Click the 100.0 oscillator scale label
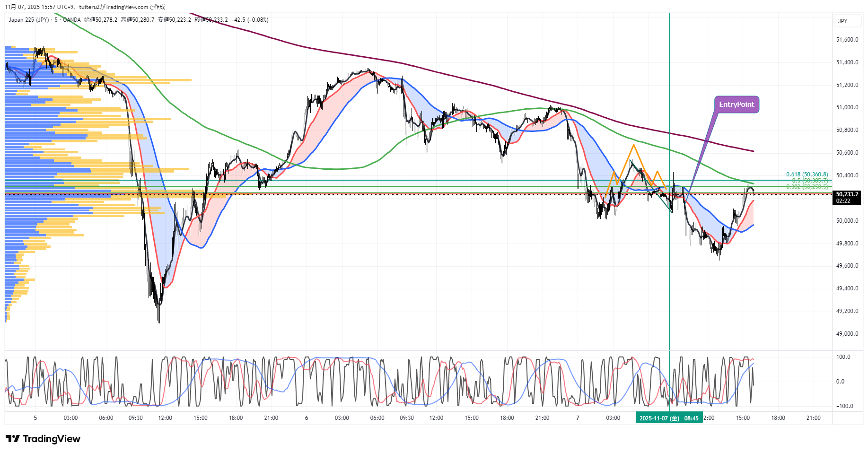The width and height of the screenshot is (868, 453). pos(843,357)
